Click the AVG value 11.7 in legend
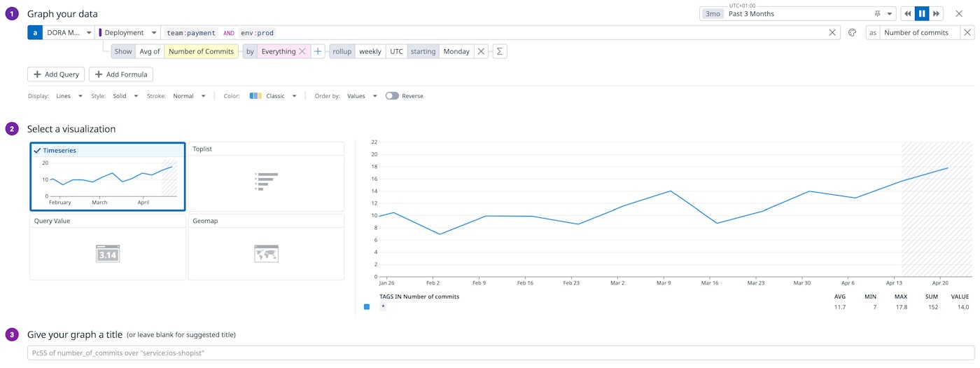The width and height of the screenshot is (980, 368). pyautogui.click(x=840, y=307)
